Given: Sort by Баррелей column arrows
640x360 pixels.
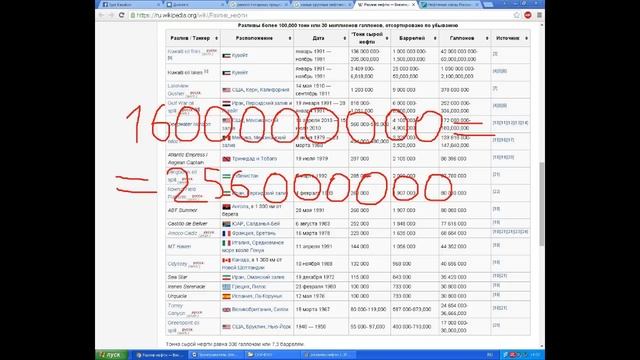Looking at the screenshot, I should pyautogui.click(x=435, y=38).
